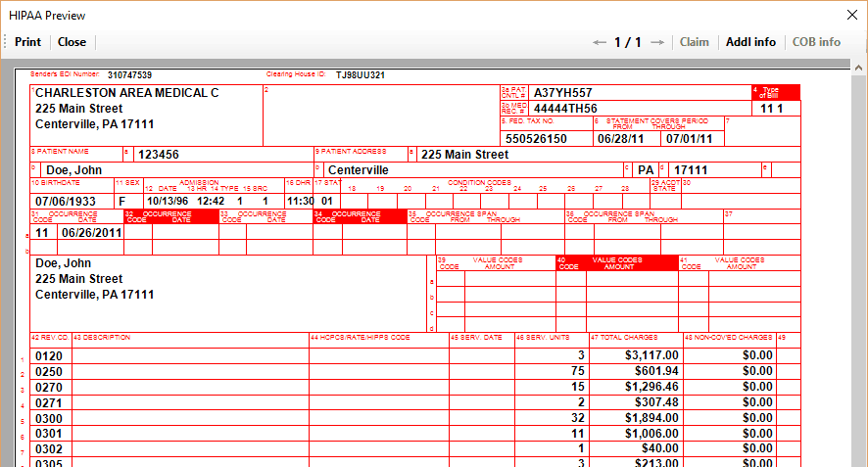868x467 pixels.
Task: Select the occurrence date 06/26/2011
Action: click(91, 233)
